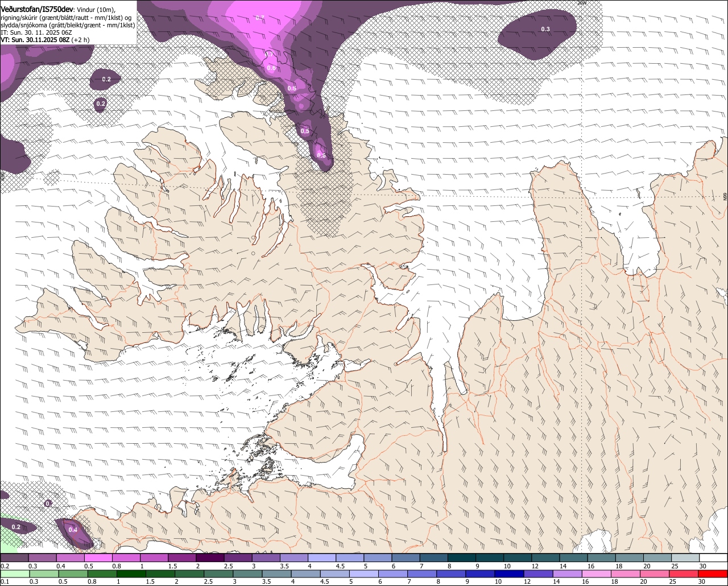This screenshot has width=728, height=586.
Task: Pick upper legend white swatch starting at 30
Action: pos(713,558)
